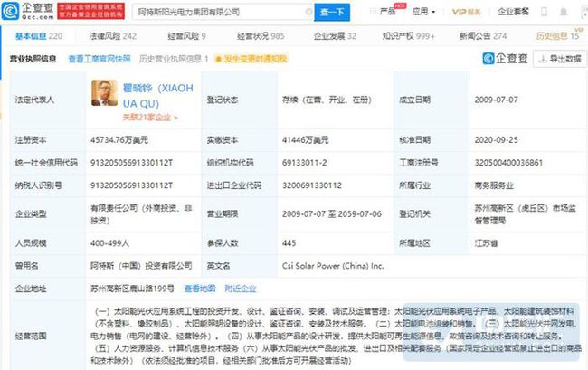The width and height of the screenshot is (588, 370).
Task: Switch to 经营风险 9 tab
Action: [186, 36]
